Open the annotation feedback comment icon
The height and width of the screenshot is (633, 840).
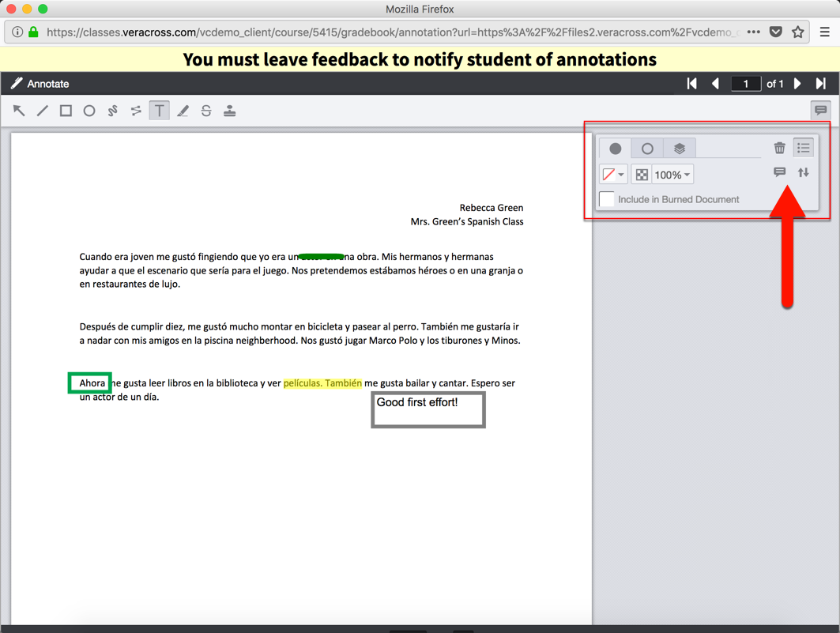pos(779,172)
